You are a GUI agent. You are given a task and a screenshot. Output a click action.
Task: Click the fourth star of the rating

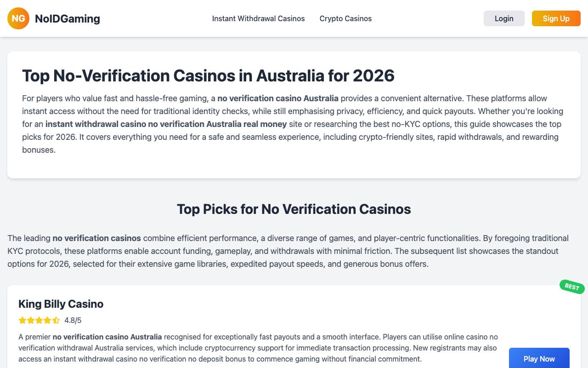click(x=47, y=320)
